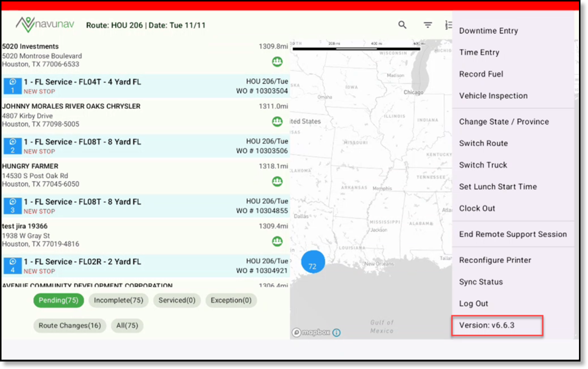Click the navunav logo

[x=45, y=25]
